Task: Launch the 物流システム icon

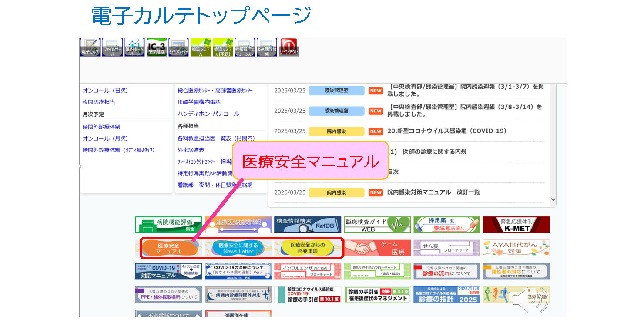Action: coord(201,47)
